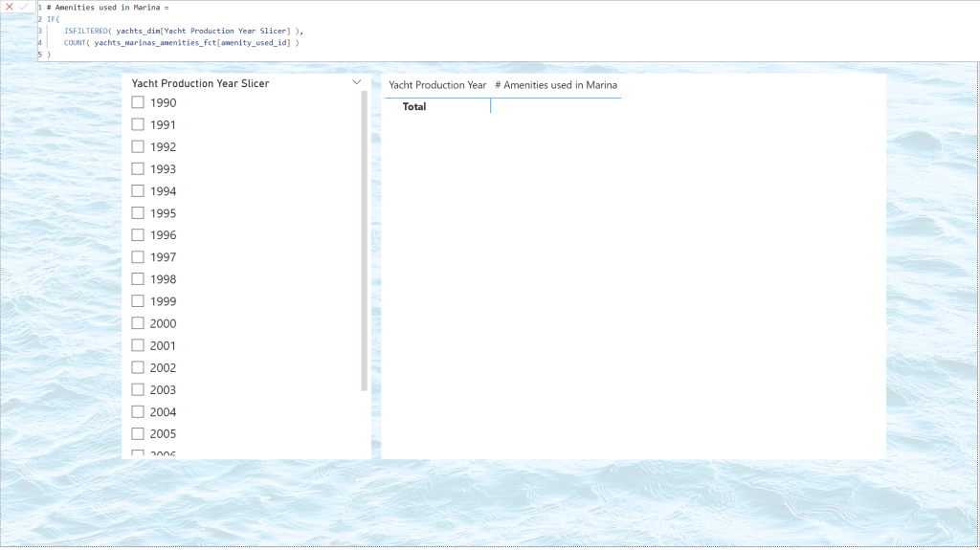980x550 pixels.
Task: Check the 1990 year box
Action: [138, 102]
